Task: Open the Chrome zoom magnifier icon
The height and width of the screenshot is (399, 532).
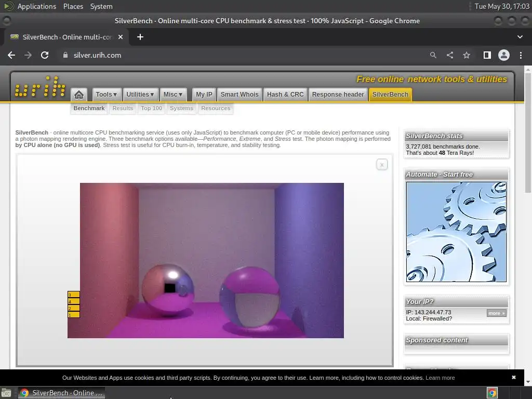Action: [433, 55]
